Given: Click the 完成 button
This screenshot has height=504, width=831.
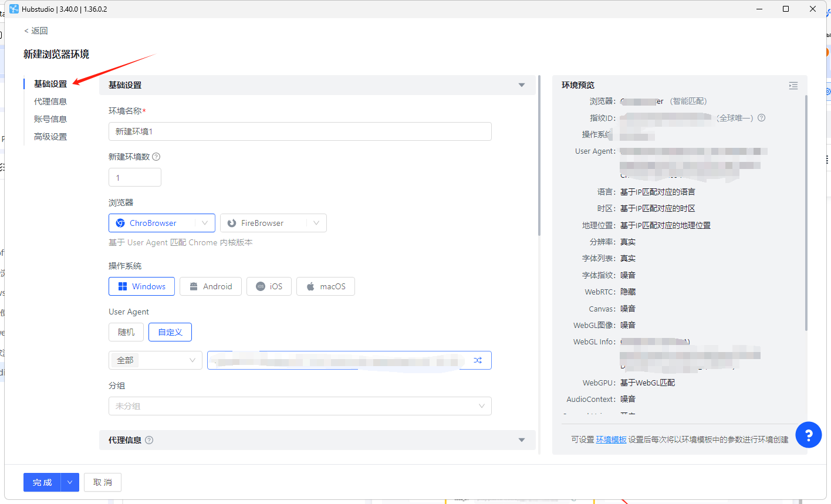Looking at the screenshot, I should (x=42, y=482).
